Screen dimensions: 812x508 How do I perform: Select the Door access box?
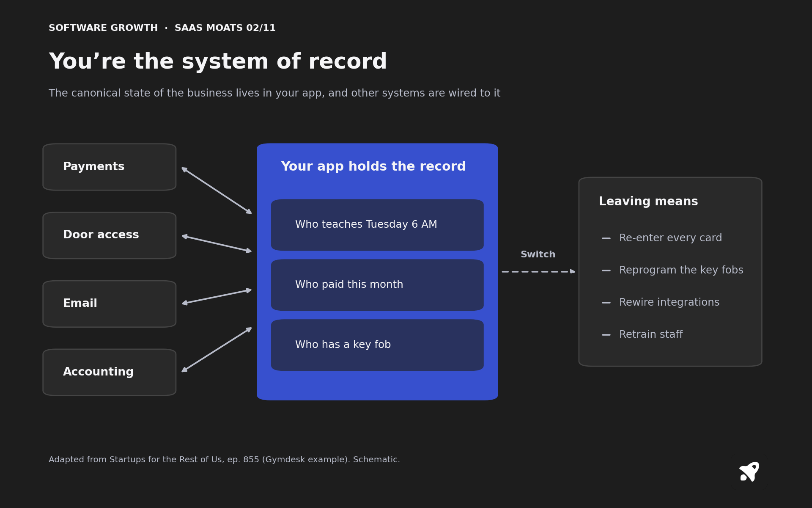[x=110, y=235]
